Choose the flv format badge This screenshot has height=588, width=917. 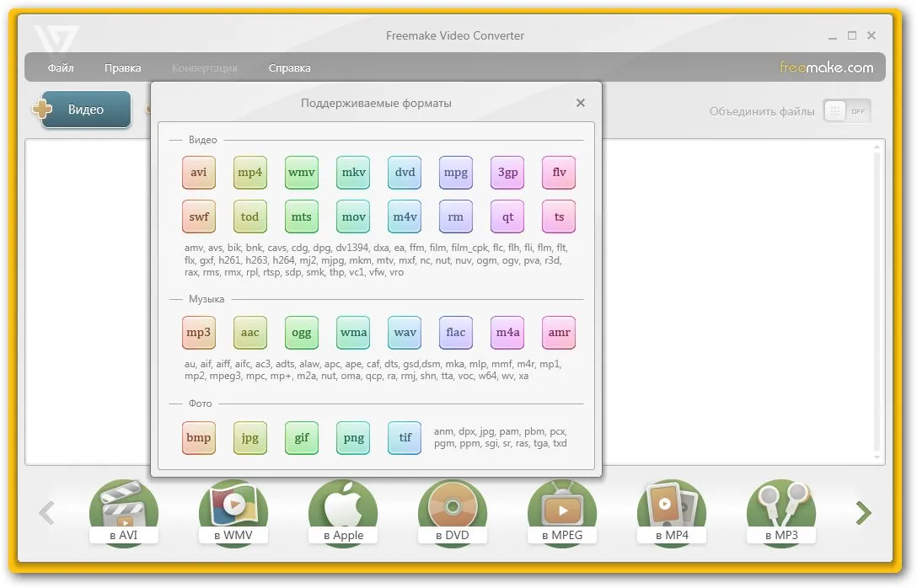pos(559,173)
